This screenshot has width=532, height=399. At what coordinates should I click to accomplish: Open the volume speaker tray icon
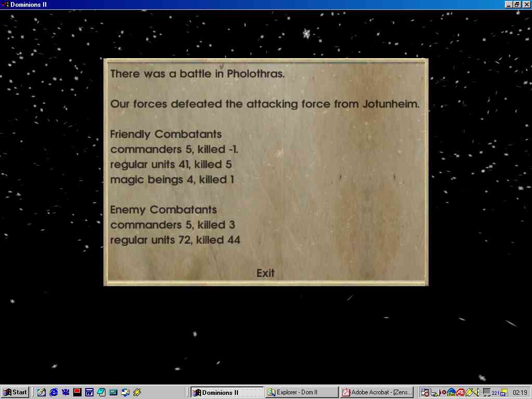click(476, 392)
